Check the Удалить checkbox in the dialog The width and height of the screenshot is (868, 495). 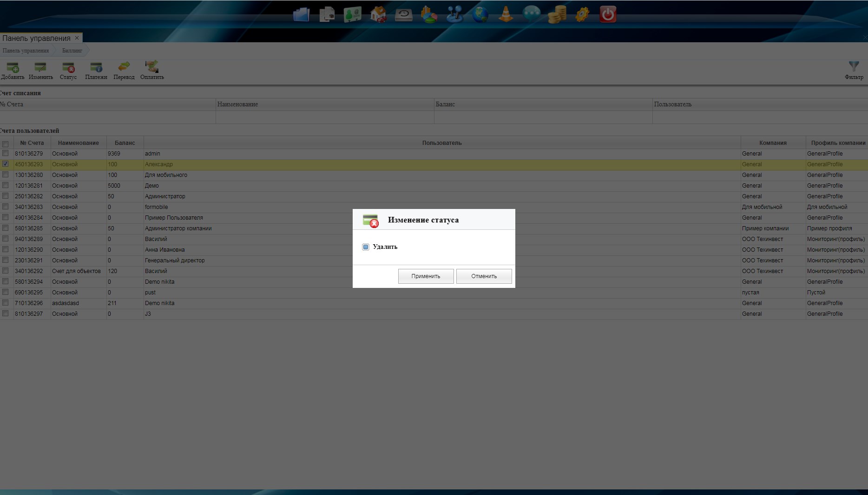[x=366, y=247]
